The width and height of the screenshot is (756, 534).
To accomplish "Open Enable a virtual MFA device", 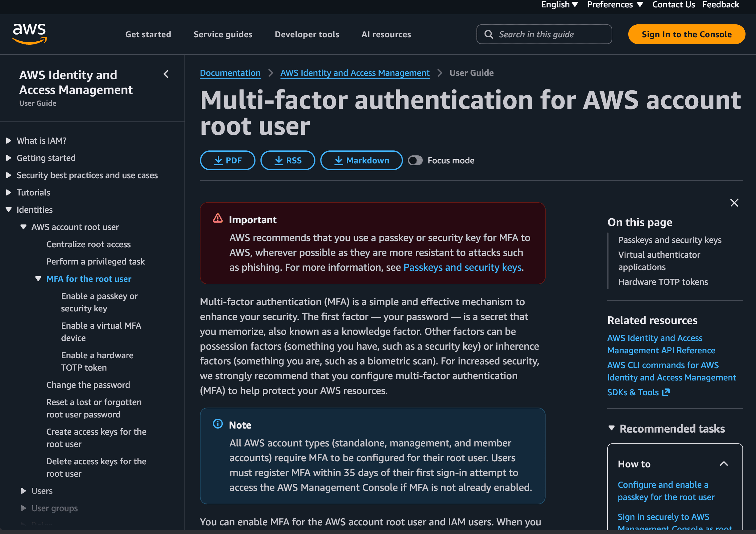I will pyautogui.click(x=101, y=332).
